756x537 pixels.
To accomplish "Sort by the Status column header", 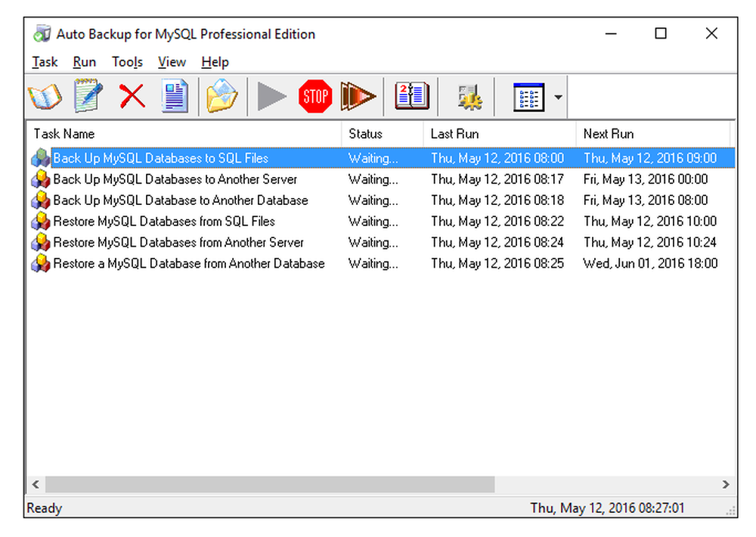I will point(383,134).
